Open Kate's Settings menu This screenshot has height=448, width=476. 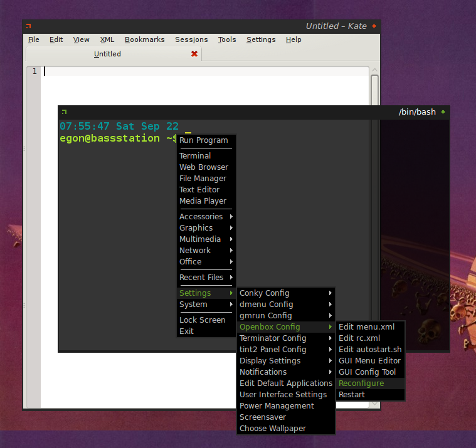261,39
